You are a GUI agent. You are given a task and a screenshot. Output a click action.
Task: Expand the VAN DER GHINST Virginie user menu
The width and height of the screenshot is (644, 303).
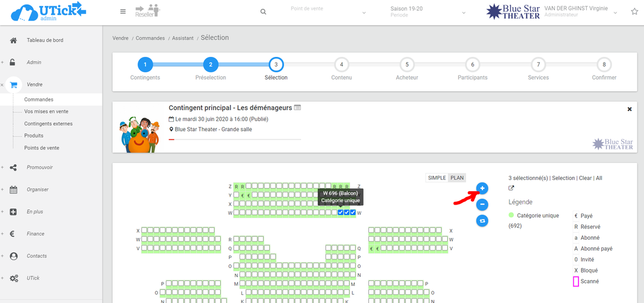tap(580, 12)
